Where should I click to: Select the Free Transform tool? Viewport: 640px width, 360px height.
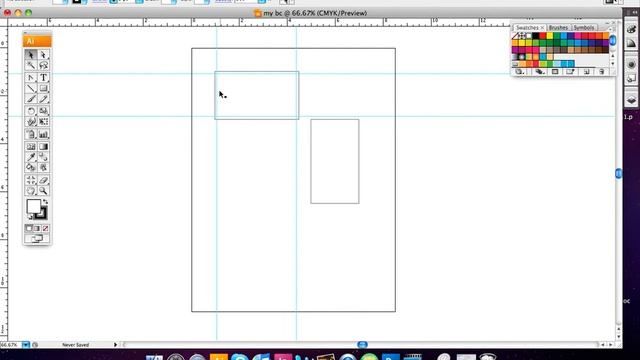coord(44,122)
